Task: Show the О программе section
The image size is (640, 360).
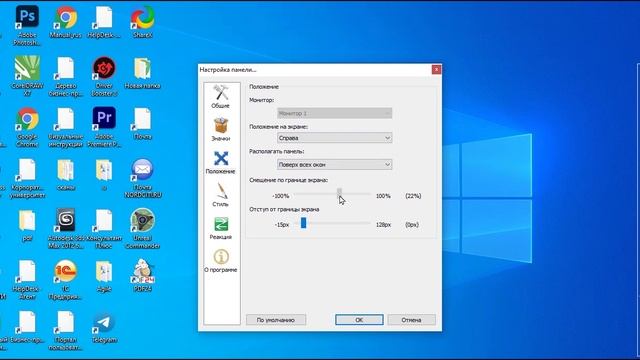Action: [221, 261]
